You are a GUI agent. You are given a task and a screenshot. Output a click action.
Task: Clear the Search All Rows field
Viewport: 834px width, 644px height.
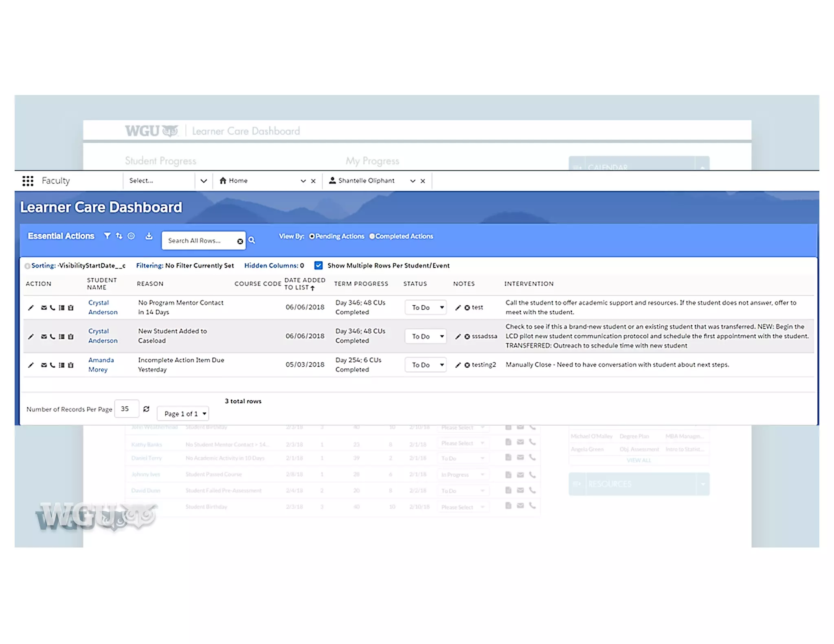click(240, 241)
